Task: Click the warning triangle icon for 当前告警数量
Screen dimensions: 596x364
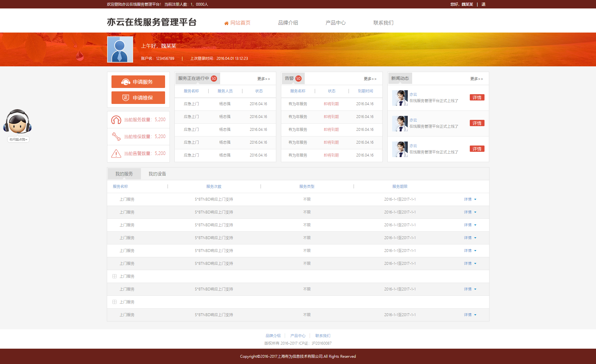Action: point(116,154)
